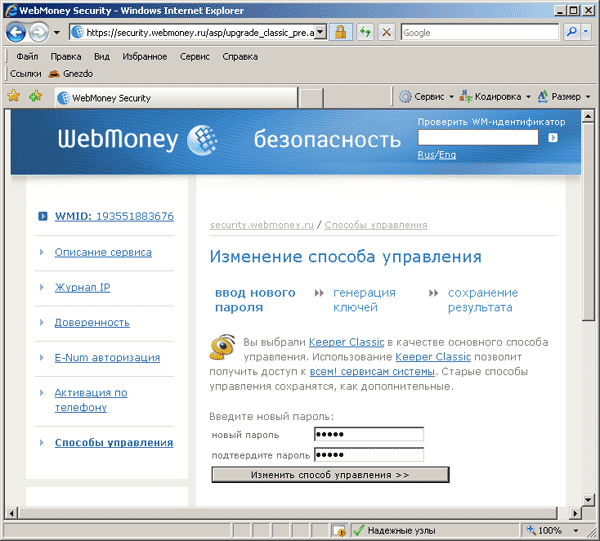Open the Справка menu

(x=240, y=57)
